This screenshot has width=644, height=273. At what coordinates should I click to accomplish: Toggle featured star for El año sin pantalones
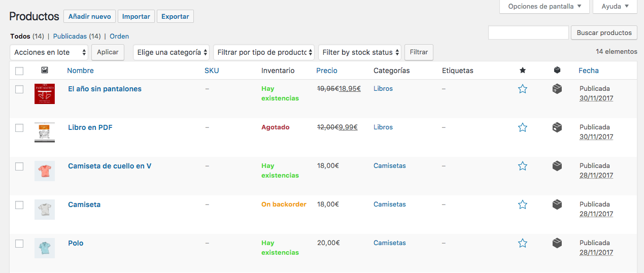[x=523, y=89]
